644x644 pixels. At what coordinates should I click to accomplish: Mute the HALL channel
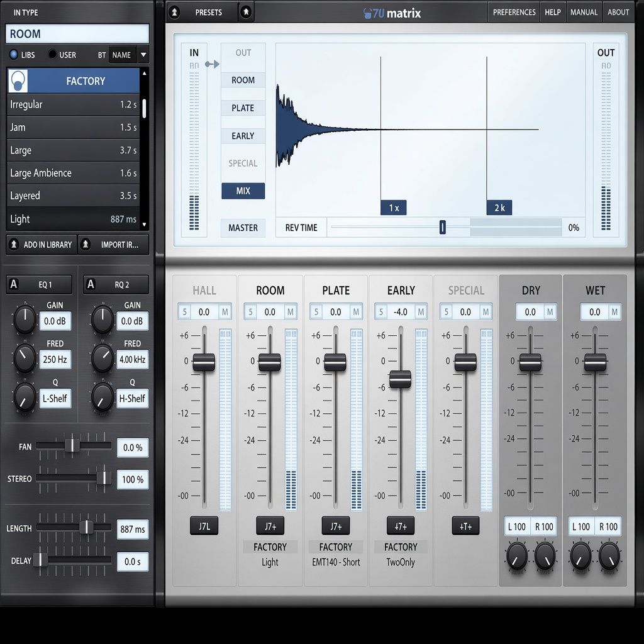(225, 312)
